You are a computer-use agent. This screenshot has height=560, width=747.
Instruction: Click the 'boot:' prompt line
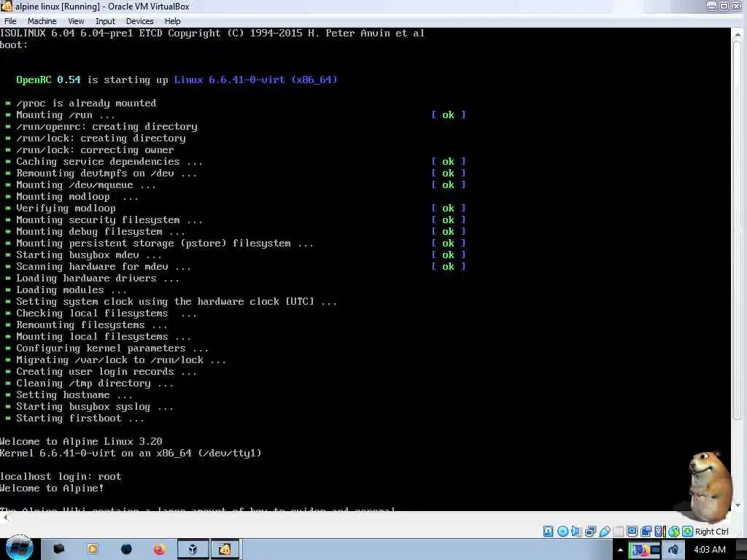(14, 44)
